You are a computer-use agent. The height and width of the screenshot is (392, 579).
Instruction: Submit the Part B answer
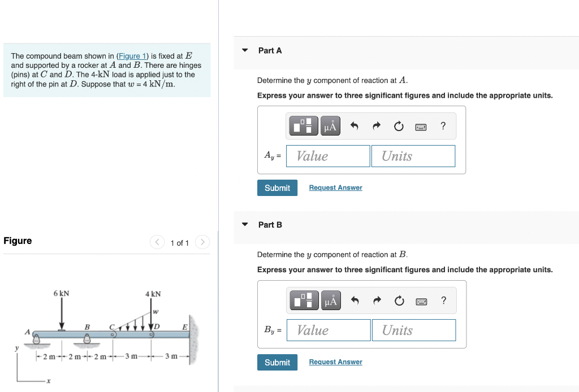point(277,362)
